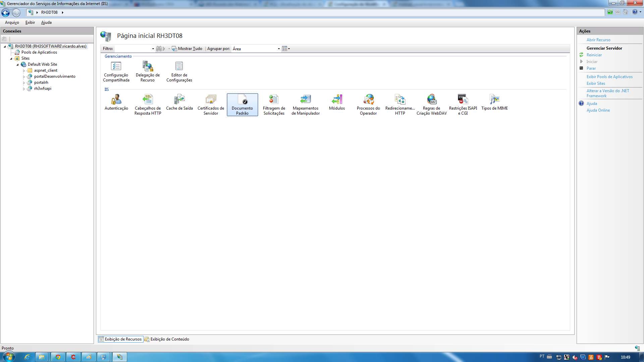Click Alterar a Versão do .NET Framework
This screenshot has width=644, height=362.
click(608, 93)
